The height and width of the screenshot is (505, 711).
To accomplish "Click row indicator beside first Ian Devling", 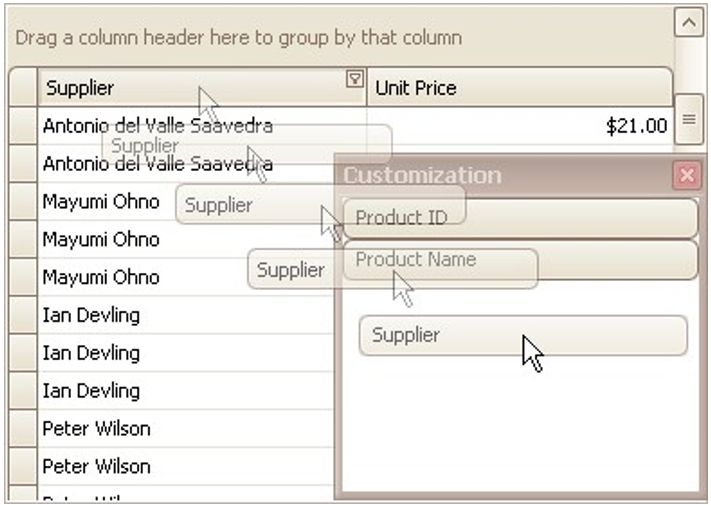I will click(x=23, y=315).
